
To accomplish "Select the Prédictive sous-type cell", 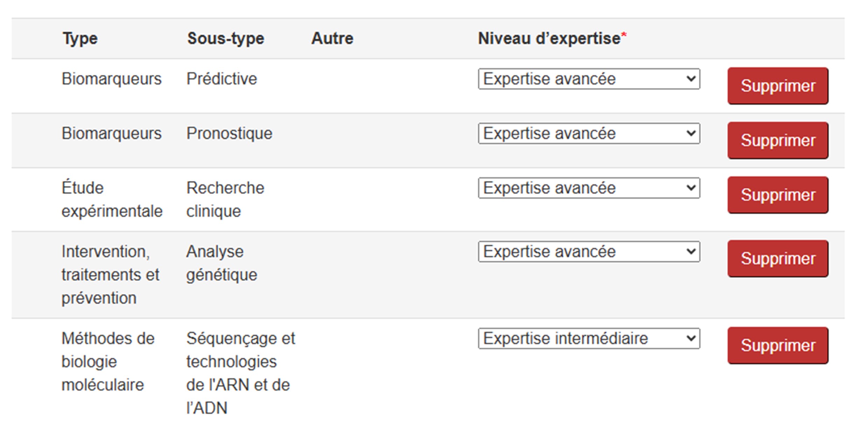I will tap(222, 79).
